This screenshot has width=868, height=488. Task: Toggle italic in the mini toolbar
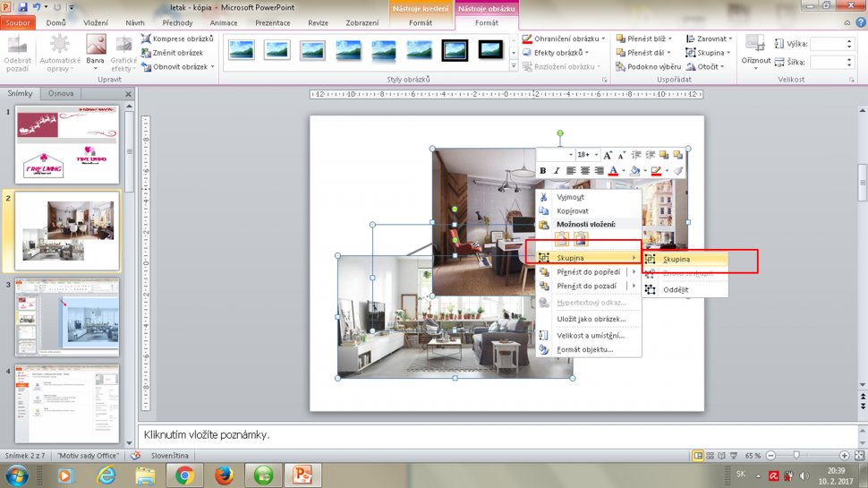click(x=557, y=171)
